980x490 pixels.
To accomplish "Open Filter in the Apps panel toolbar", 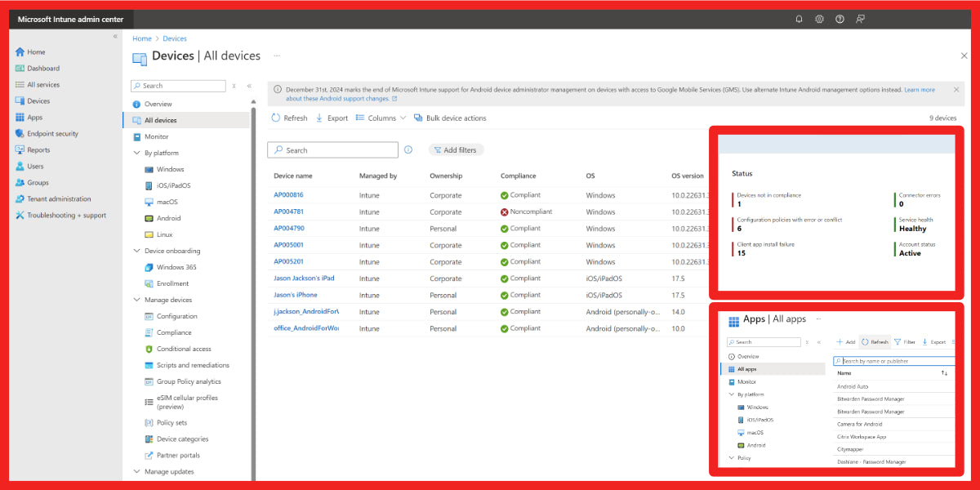I will [905, 341].
